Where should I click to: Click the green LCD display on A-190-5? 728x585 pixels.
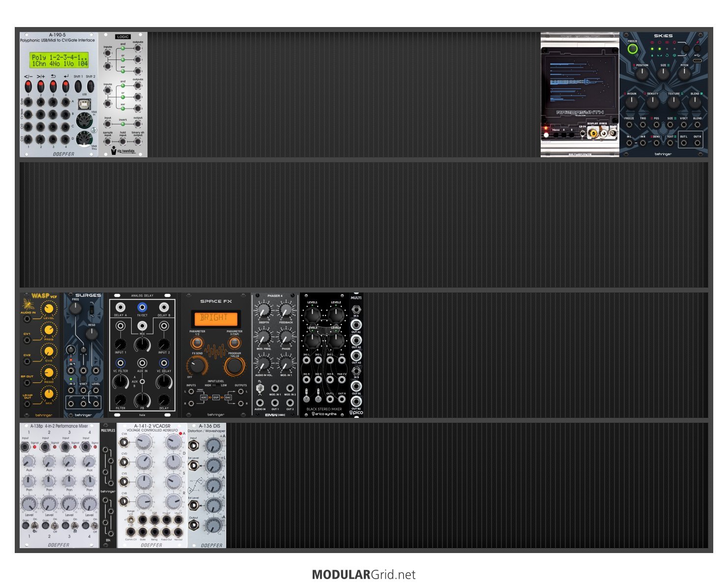(60, 60)
